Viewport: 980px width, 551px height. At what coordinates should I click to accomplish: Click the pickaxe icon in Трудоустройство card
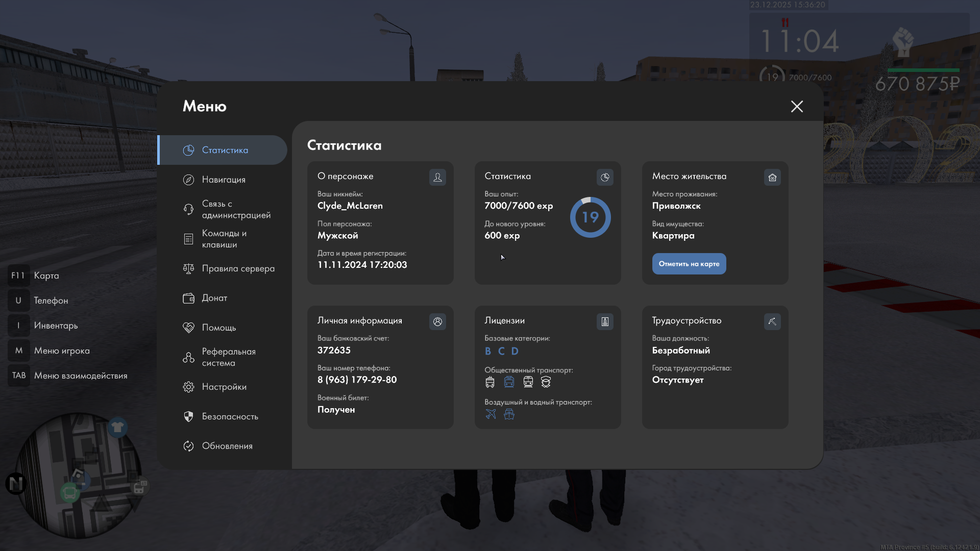coord(772,321)
